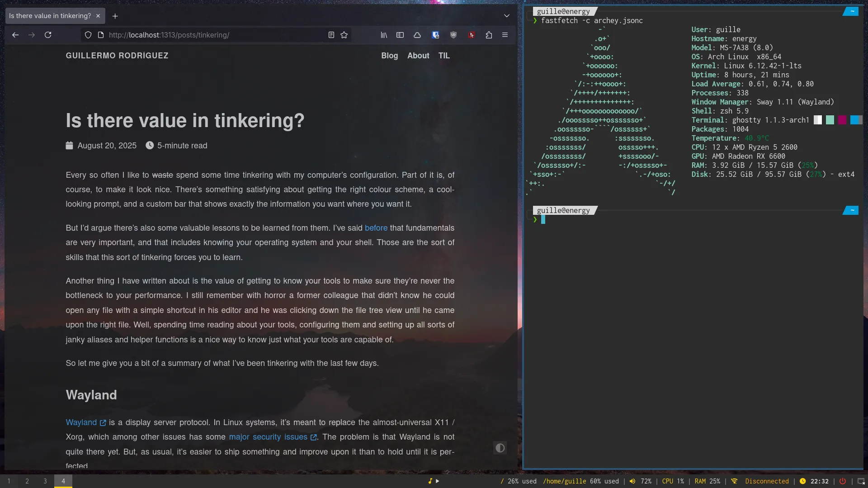This screenshot has height=488, width=868.
Task: Open the TIL navigation link
Action: click(444, 56)
